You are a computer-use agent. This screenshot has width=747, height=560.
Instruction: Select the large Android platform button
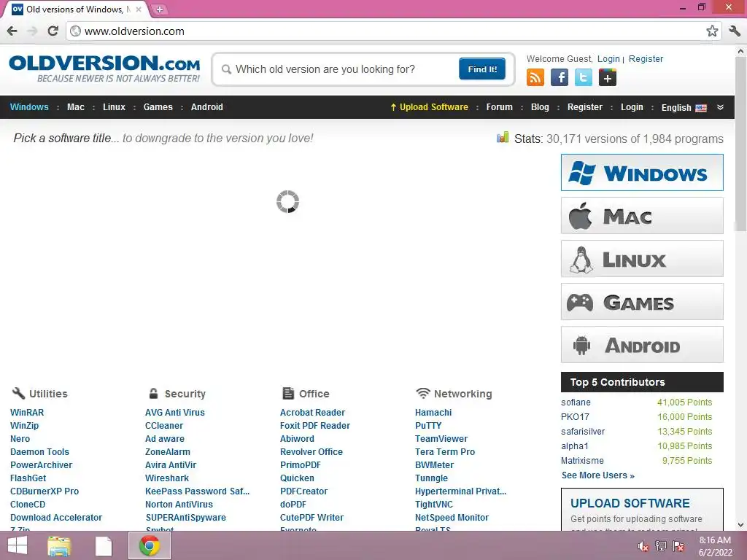(x=642, y=345)
